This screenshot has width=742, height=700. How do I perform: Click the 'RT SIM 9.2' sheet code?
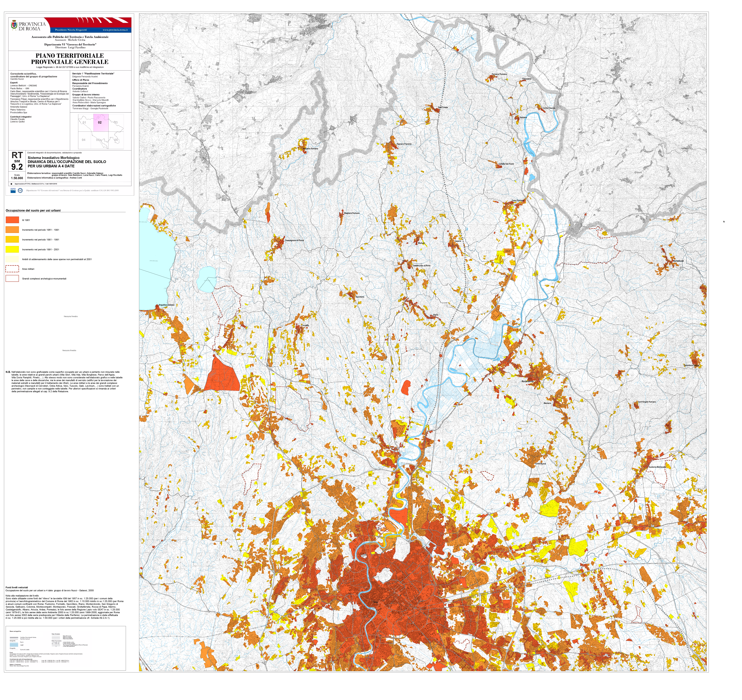[17, 161]
